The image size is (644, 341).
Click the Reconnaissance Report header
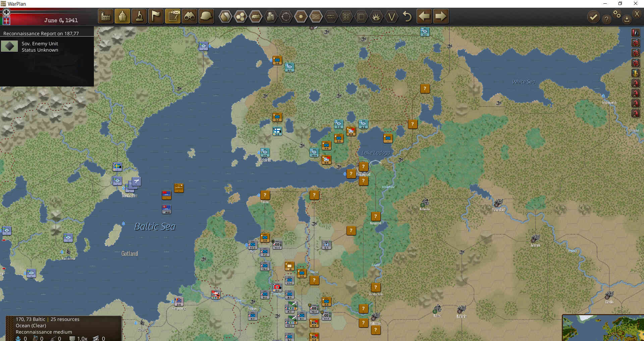click(x=41, y=34)
